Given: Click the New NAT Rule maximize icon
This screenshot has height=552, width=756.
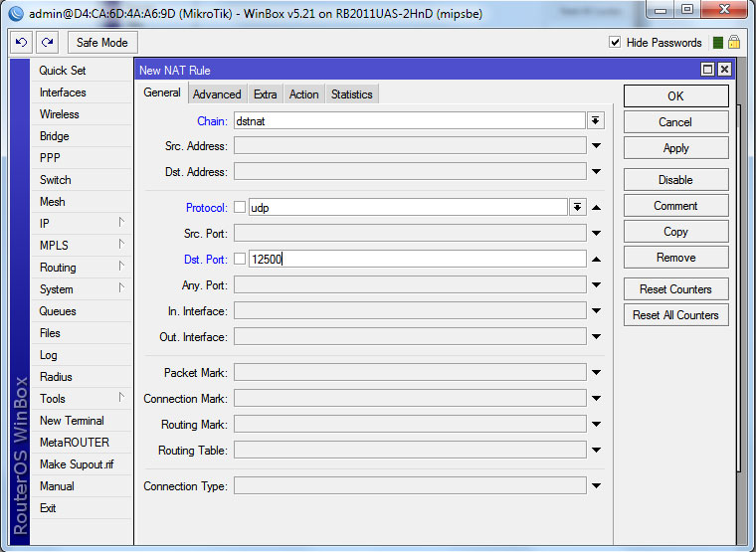Looking at the screenshot, I should (x=707, y=70).
